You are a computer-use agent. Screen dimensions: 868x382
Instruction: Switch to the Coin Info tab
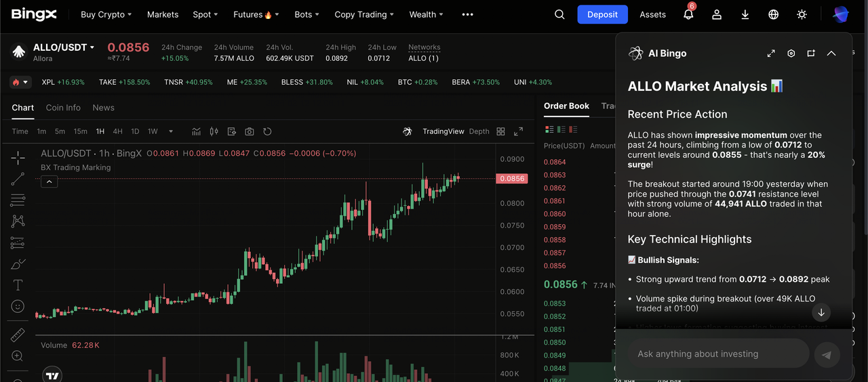[63, 108]
